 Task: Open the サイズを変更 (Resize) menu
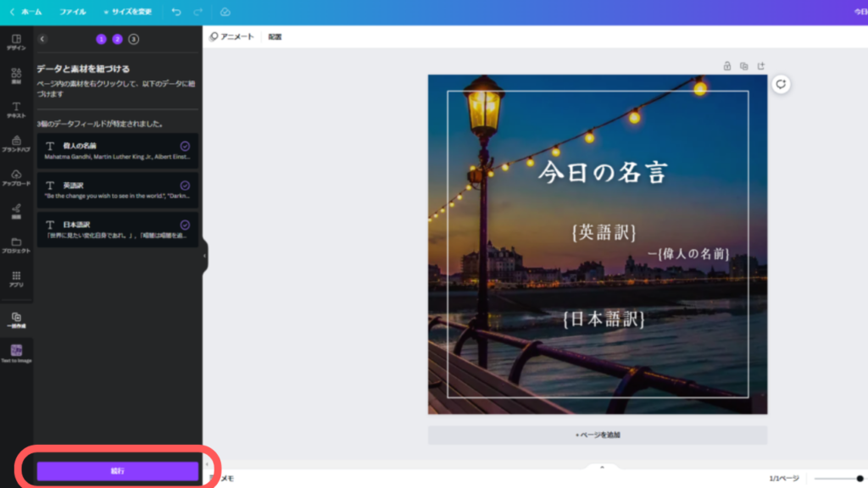coord(127,12)
